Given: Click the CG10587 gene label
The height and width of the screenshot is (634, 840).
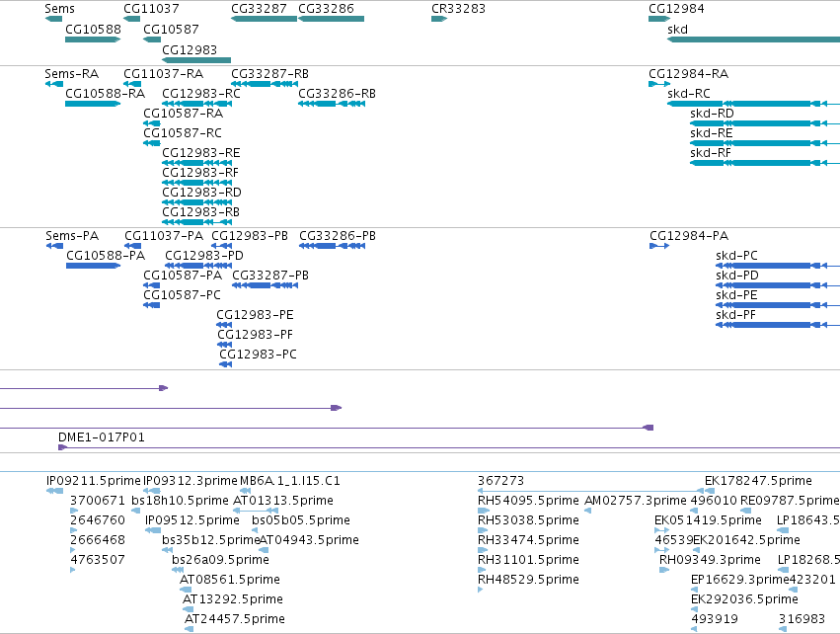Looking at the screenshot, I should click(171, 30).
